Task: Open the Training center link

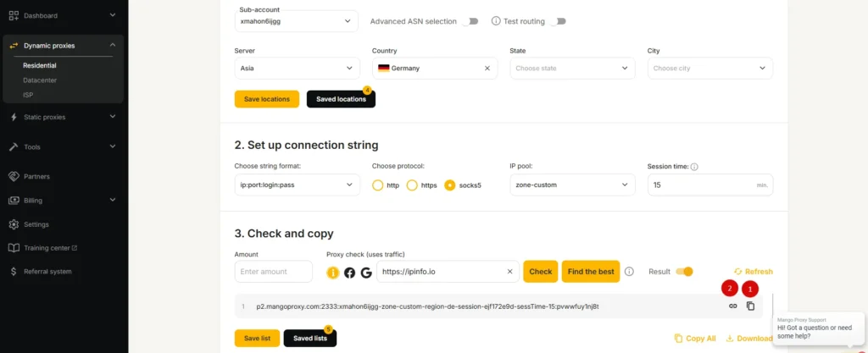Action: pyautogui.click(x=50, y=248)
